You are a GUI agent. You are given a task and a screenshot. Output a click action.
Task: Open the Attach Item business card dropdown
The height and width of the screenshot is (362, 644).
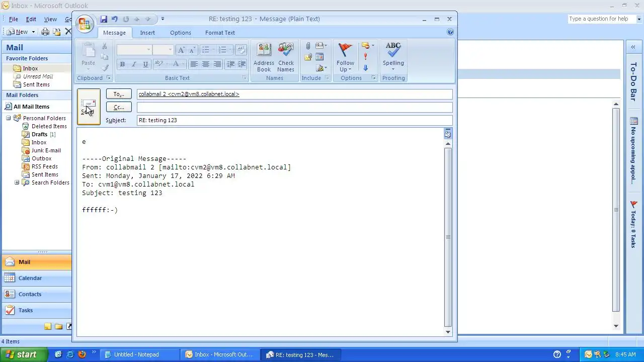pos(321,46)
